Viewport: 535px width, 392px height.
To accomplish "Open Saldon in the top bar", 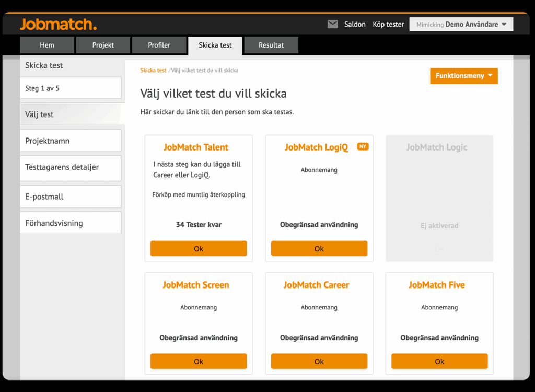I will [x=355, y=24].
